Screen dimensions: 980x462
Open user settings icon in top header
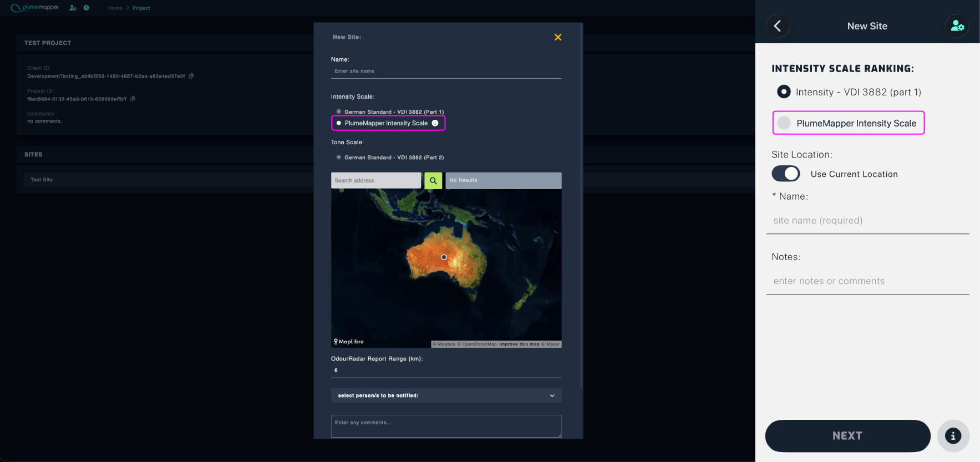click(x=73, y=8)
